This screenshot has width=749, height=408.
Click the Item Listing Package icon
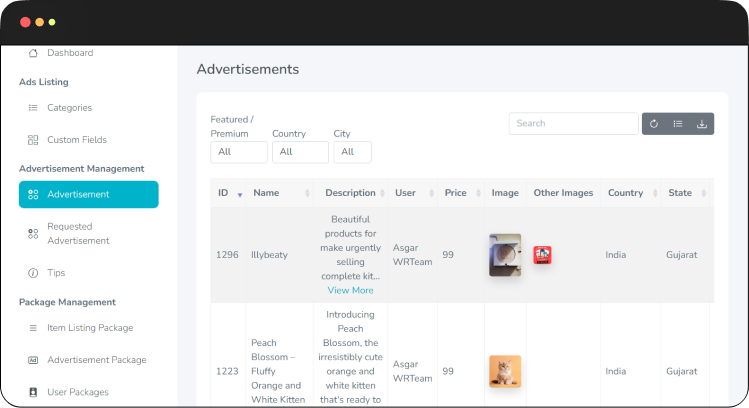33,328
